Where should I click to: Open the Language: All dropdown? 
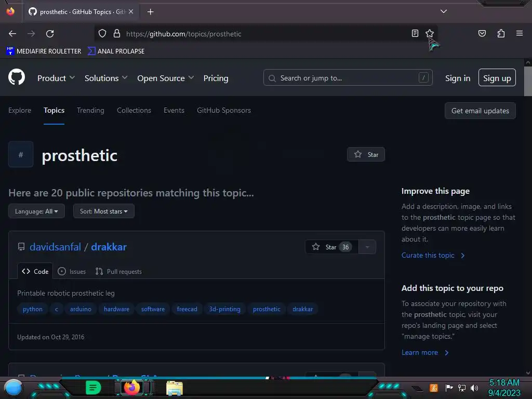point(36,211)
